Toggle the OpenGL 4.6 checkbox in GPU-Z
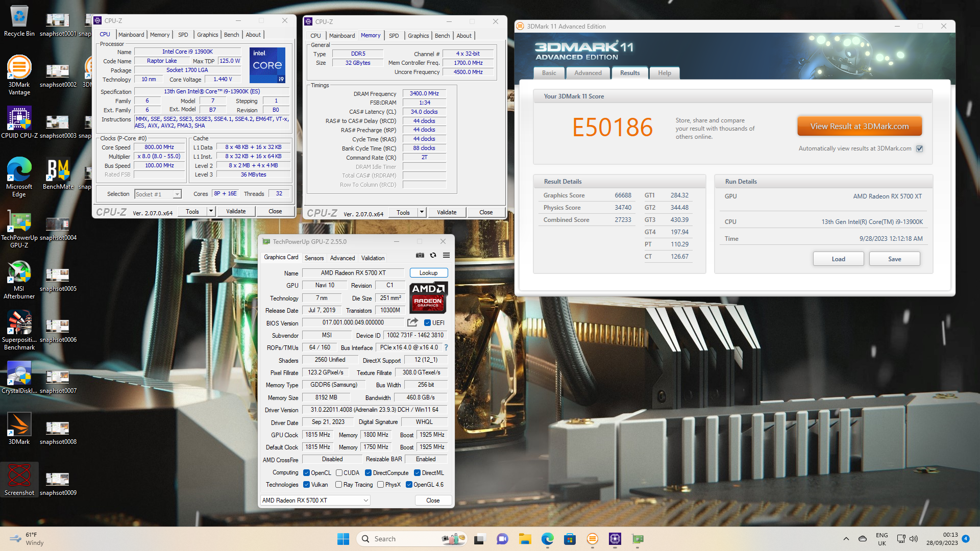 point(409,485)
